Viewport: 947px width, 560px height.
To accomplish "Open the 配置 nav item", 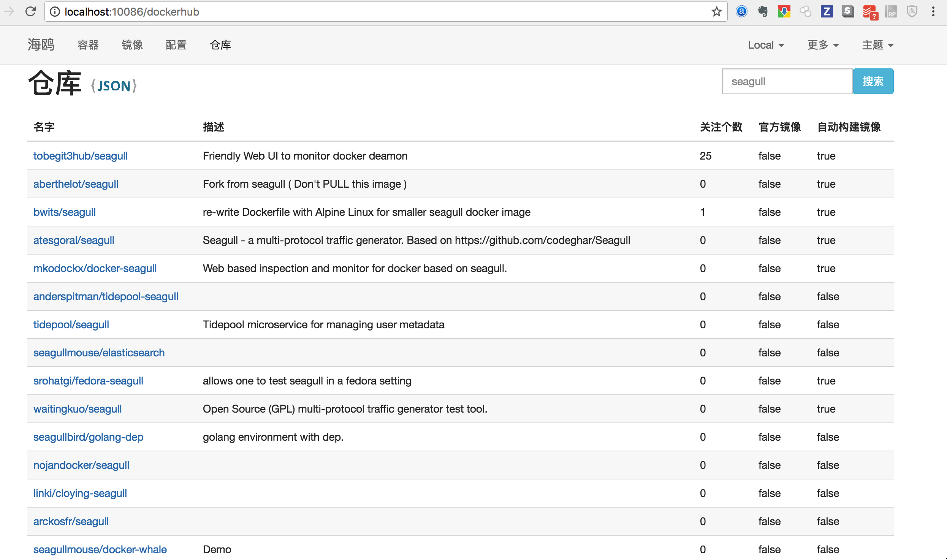I will pos(176,45).
